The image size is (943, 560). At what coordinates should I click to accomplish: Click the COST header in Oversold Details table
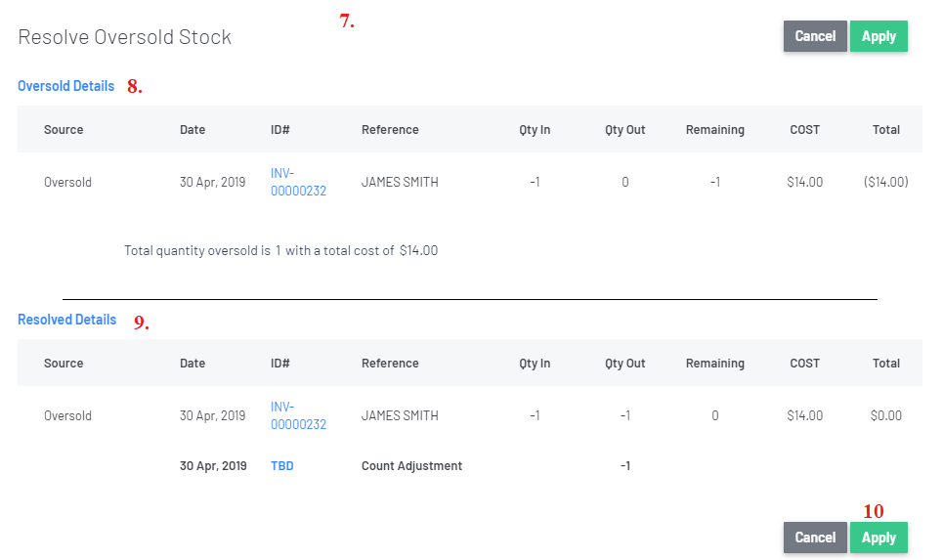(x=804, y=129)
